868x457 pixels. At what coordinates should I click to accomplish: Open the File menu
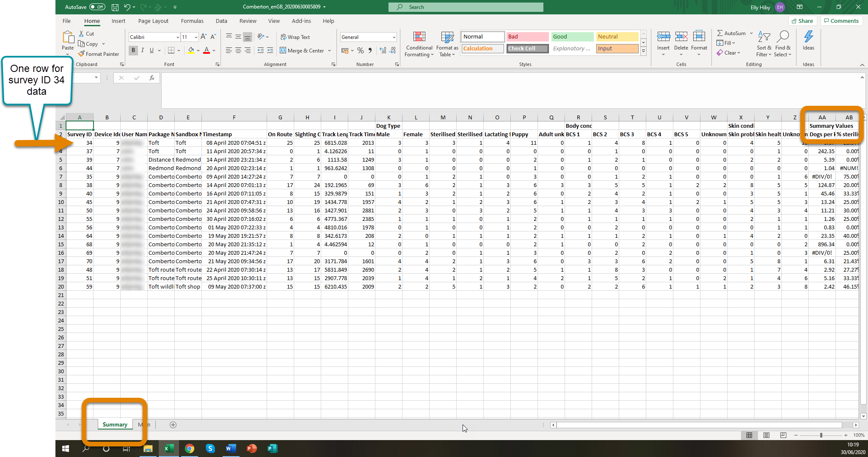click(66, 21)
